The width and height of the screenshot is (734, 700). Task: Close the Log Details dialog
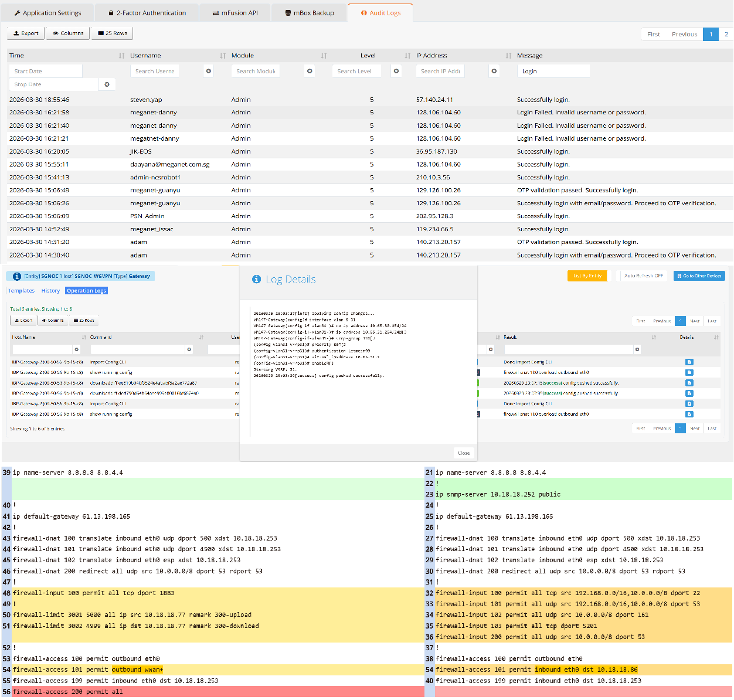tap(464, 453)
